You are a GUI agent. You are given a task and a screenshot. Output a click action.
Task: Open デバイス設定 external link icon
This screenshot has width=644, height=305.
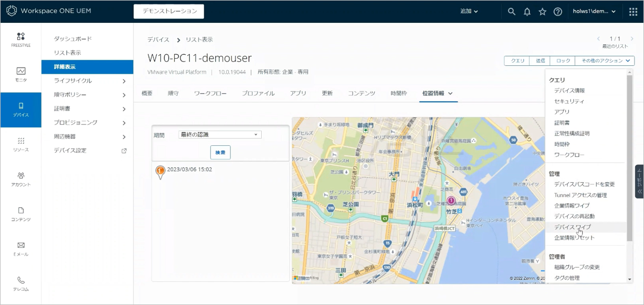click(x=124, y=150)
